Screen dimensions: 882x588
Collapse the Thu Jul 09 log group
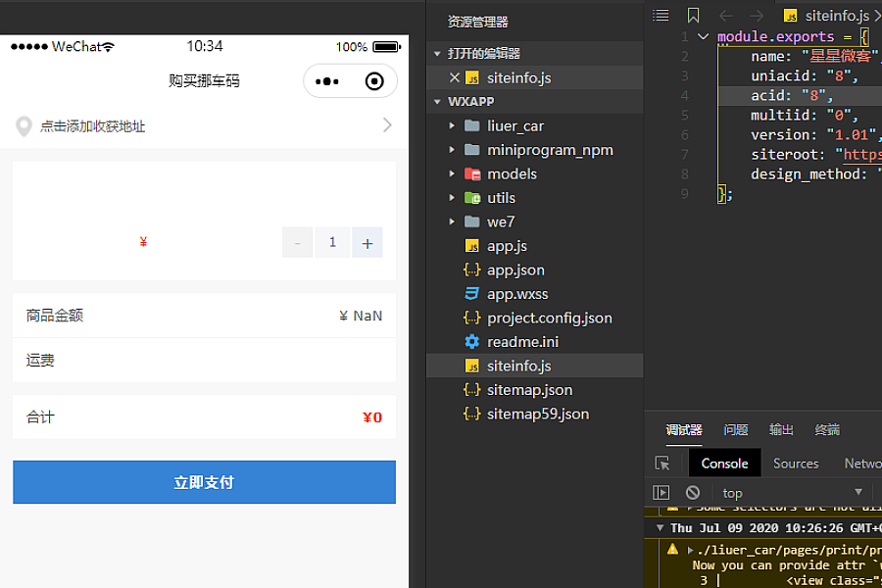(x=661, y=528)
